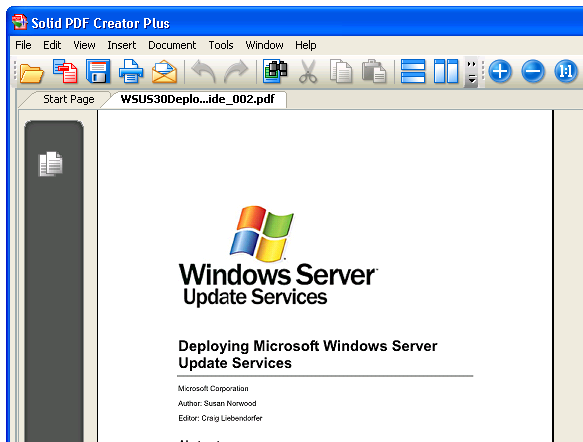Open the File menu
Viewport: 583px width, 442px height.
click(x=23, y=45)
